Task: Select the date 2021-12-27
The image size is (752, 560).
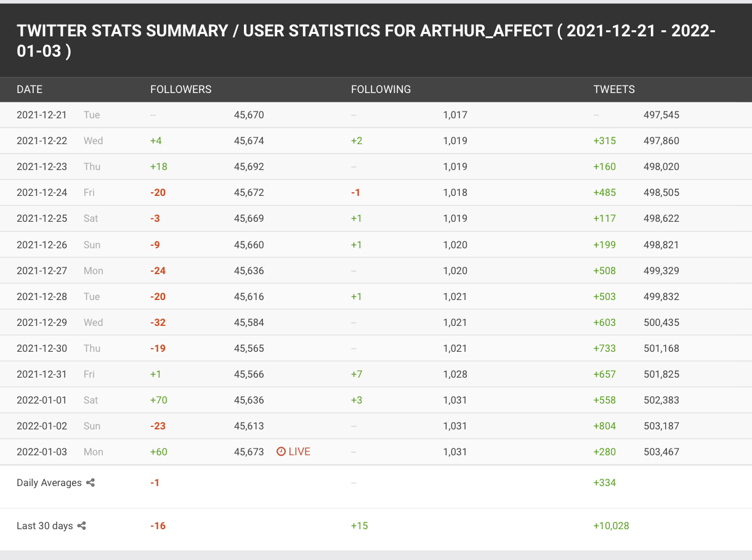Action: pos(42,270)
